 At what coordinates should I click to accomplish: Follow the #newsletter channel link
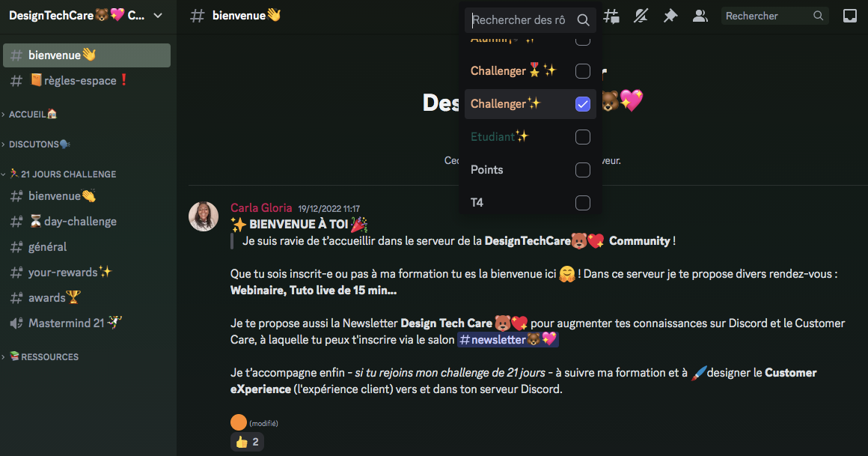(x=507, y=340)
